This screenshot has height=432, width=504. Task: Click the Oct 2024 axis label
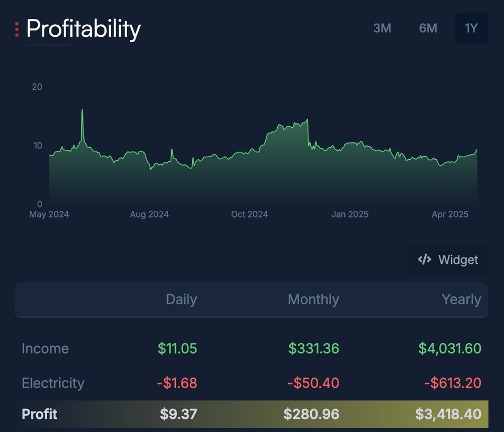coord(249,214)
